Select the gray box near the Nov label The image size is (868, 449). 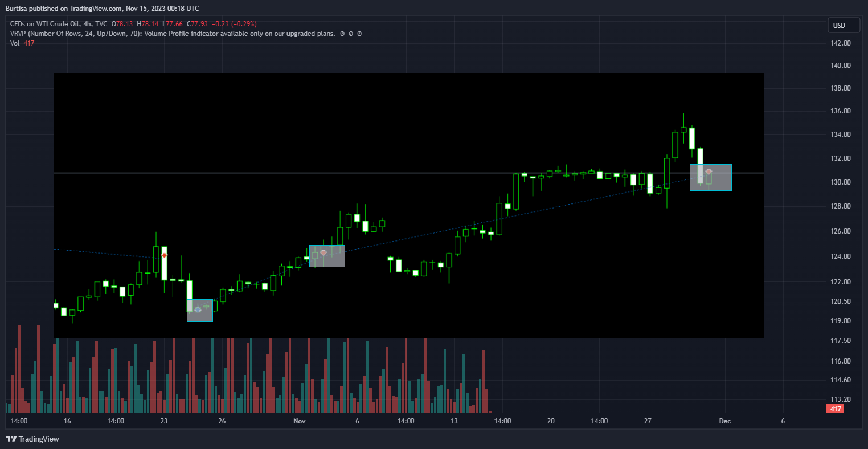[327, 256]
